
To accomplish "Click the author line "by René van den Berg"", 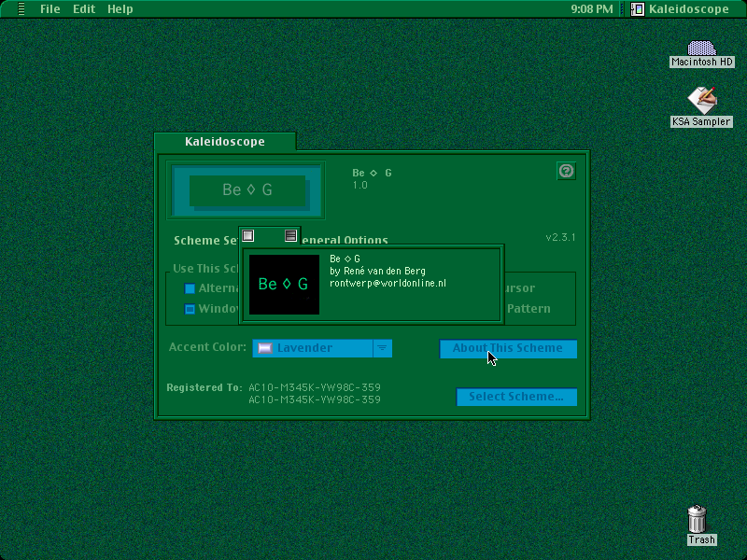I will 377,271.
